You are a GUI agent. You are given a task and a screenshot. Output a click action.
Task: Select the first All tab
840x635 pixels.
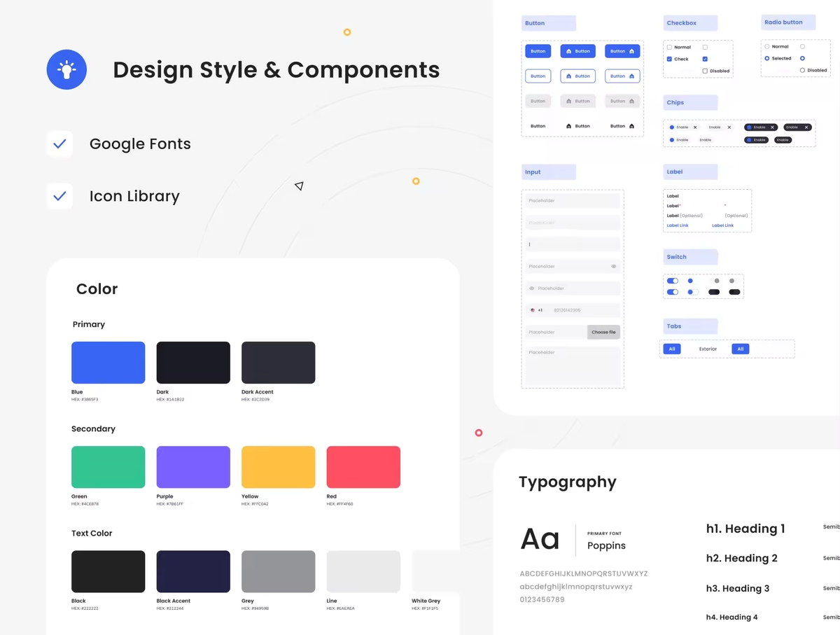671,349
